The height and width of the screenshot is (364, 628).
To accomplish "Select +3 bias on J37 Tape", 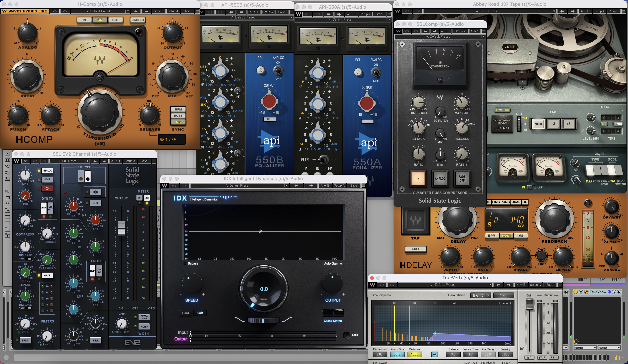I will [x=553, y=124].
